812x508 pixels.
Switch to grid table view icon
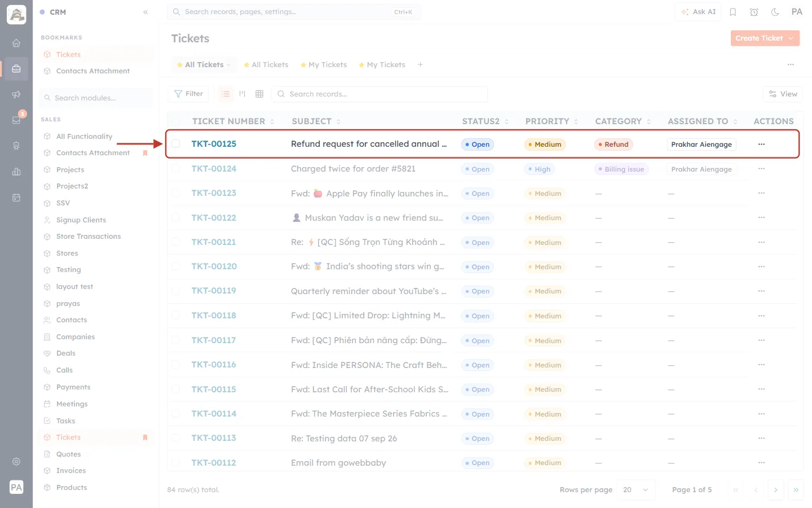(259, 94)
